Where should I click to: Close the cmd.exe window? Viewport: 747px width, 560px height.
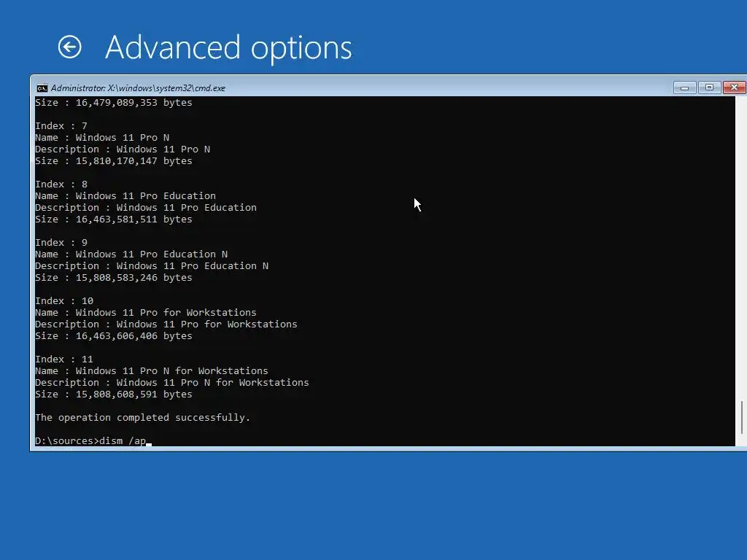pos(734,87)
